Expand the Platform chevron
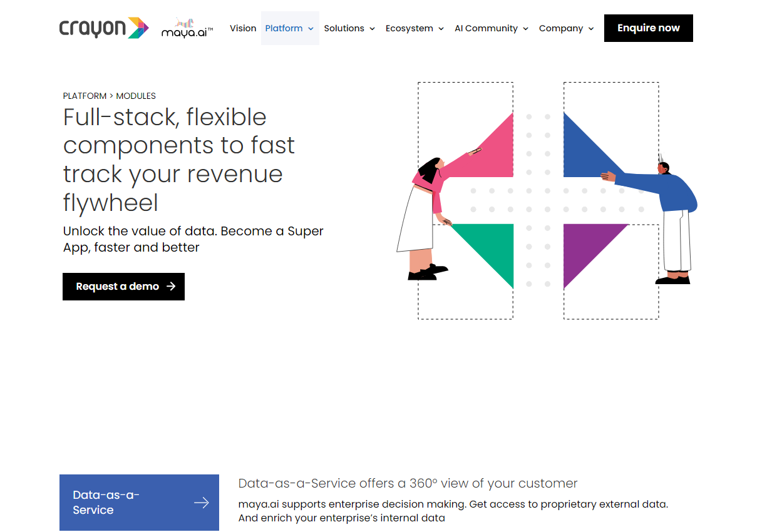The width and height of the screenshot is (767, 532). 311,29
